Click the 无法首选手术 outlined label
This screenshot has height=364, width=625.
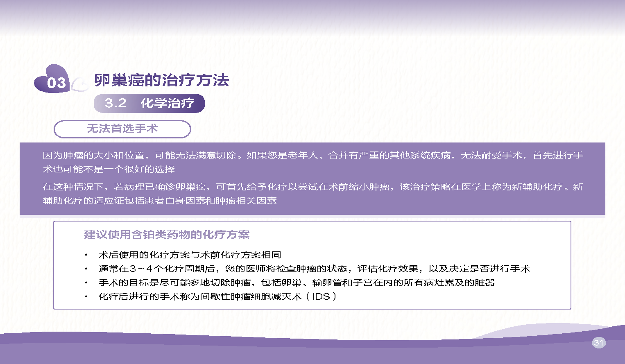(122, 129)
